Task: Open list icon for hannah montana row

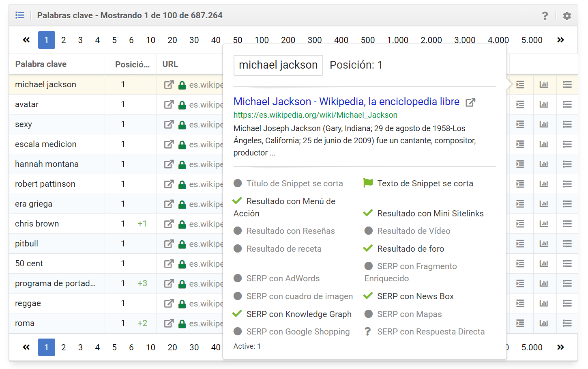Action: click(x=567, y=164)
